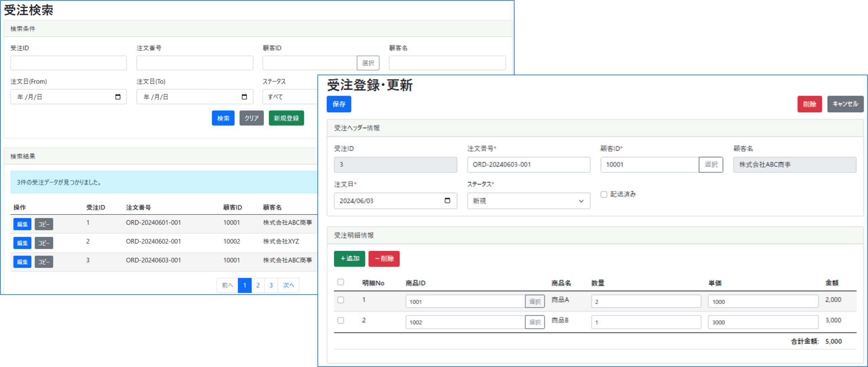
Task: Toggle select-all checkbox in detail header
Action: pyautogui.click(x=341, y=282)
